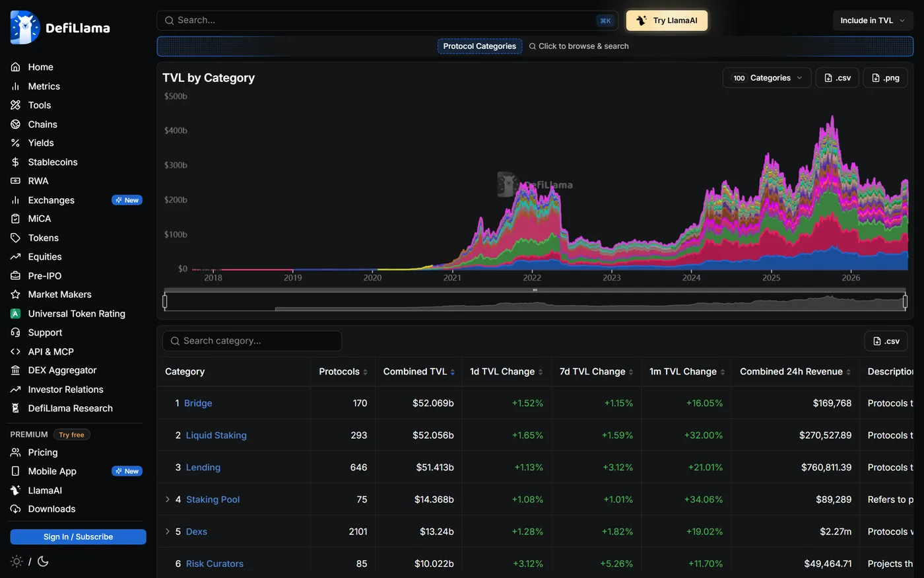The image size is (924, 578).
Task: Click the Home house icon
Action: coord(15,67)
